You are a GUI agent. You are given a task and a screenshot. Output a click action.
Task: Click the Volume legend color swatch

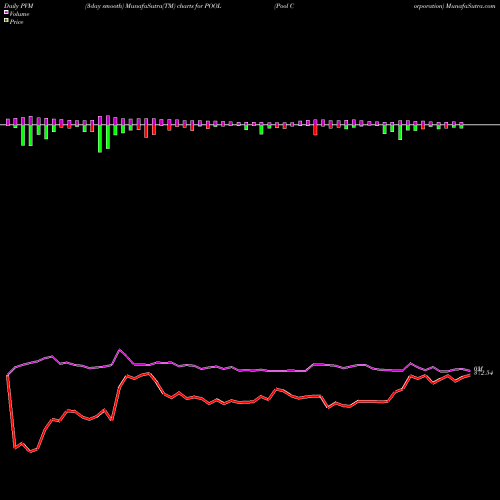pyautogui.click(x=6, y=12)
